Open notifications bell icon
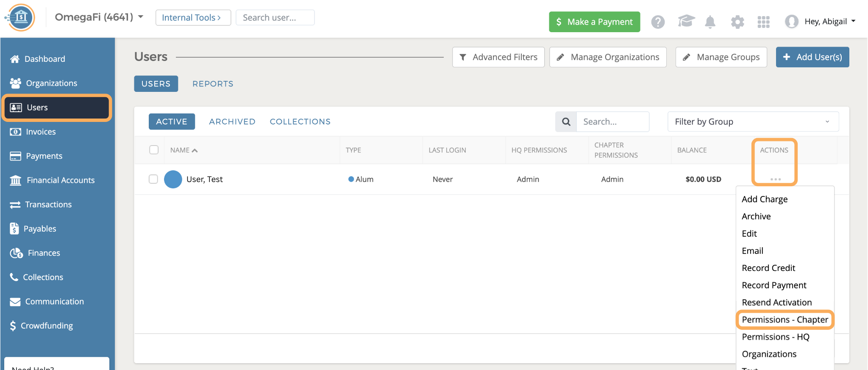This screenshot has height=370, width=868. [x=710, y=22]
